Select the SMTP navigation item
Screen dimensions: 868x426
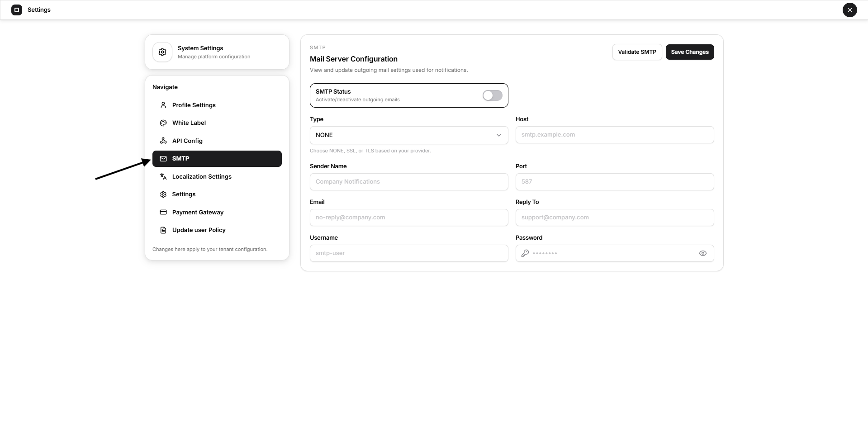tap(217, 159)
